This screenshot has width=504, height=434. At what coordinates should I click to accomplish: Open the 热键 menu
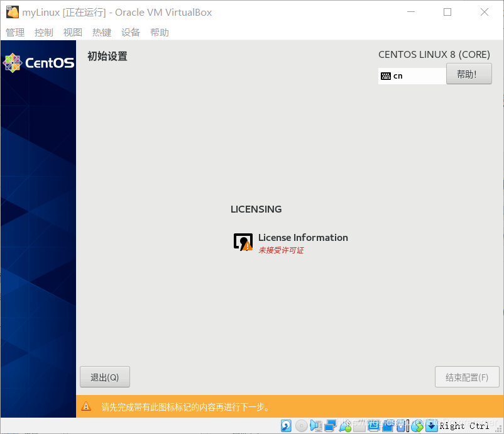(x=102, y=32)
